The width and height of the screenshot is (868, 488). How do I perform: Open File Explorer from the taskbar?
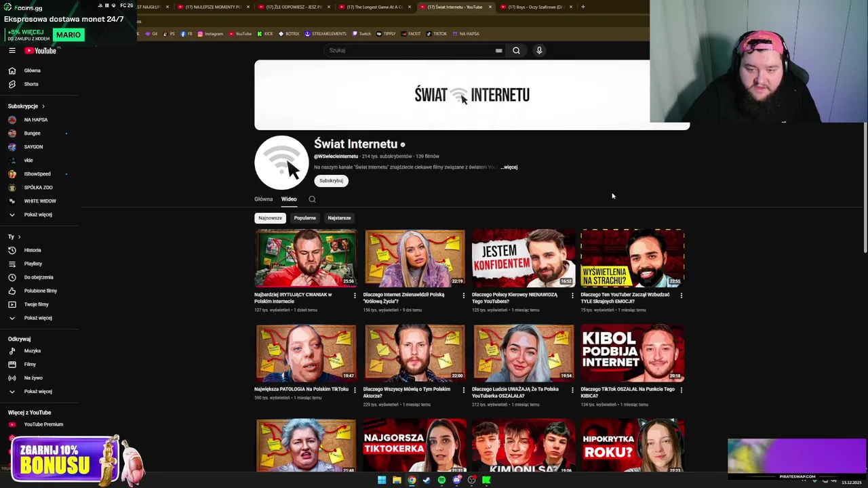tap(397, 480)
